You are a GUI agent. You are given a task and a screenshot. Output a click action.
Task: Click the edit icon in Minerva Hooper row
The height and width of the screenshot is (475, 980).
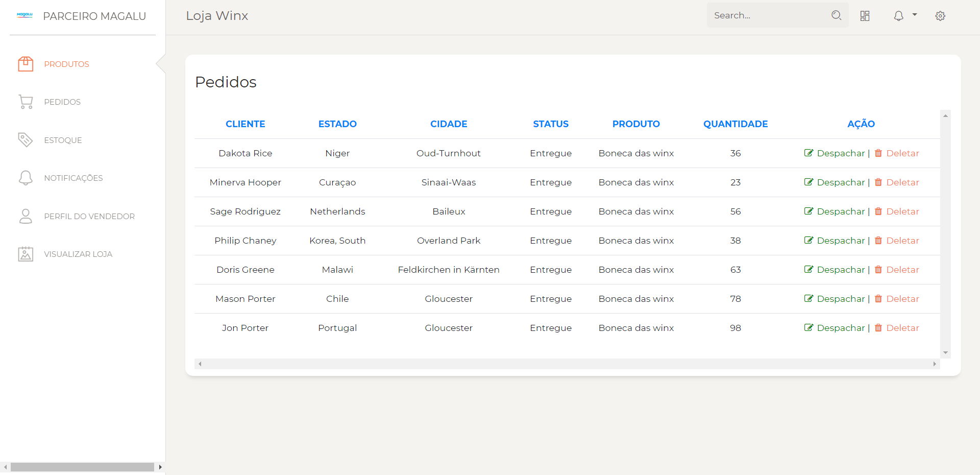point(808,182)
